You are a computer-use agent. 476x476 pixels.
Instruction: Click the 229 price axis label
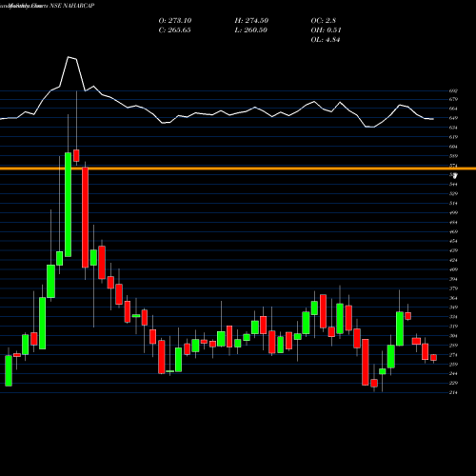[x=453, y=384]
